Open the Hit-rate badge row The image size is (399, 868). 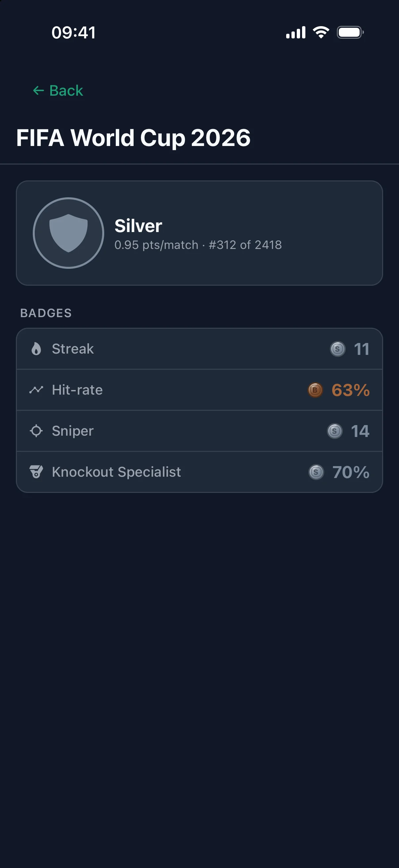(x=199, y=390)
